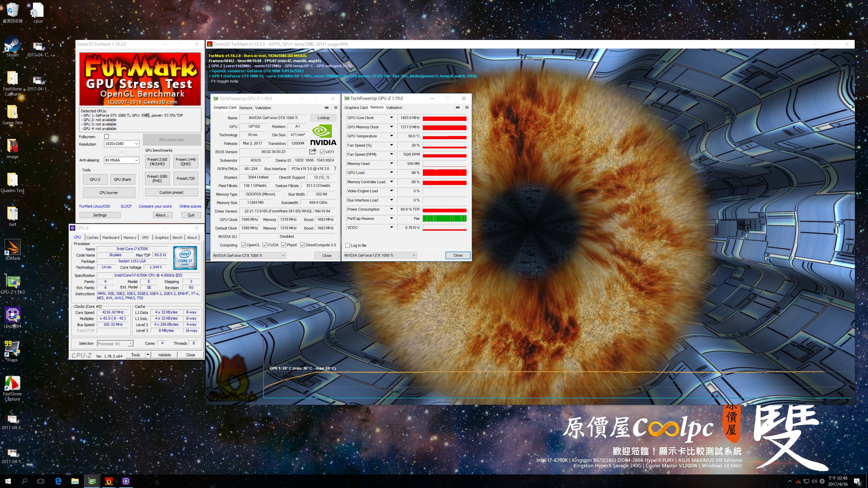Switch to Mainboard tab in CPU-Z
Screen dimensions: 868x488
111,237
